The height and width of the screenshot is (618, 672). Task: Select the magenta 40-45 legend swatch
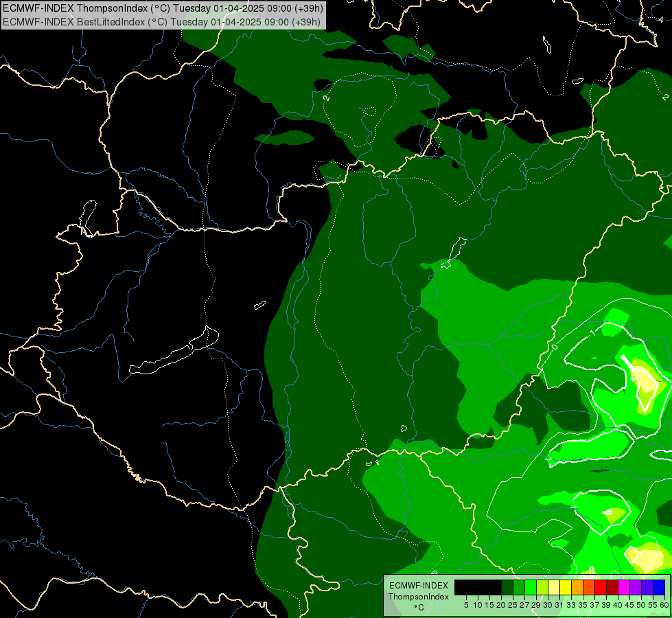coord(624,588)
